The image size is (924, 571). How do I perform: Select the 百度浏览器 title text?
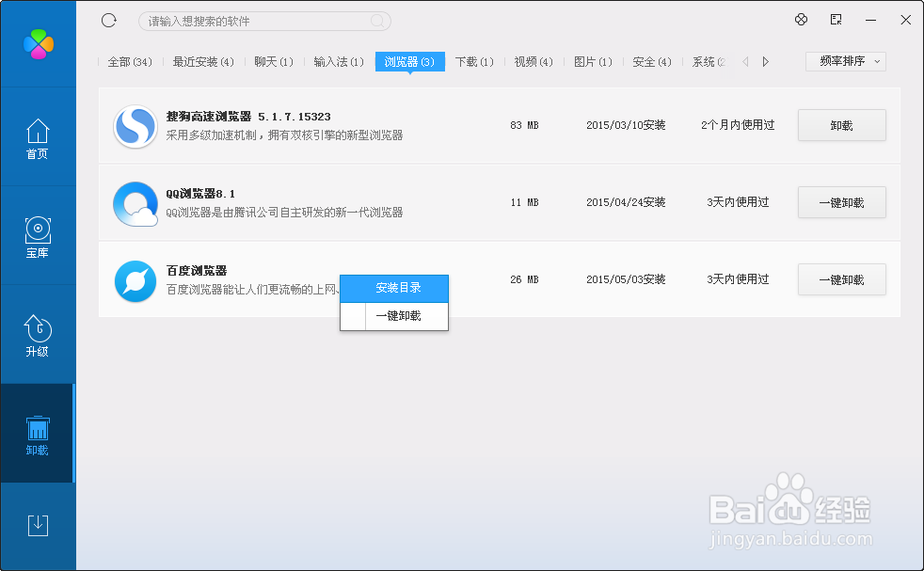point(197,271)
